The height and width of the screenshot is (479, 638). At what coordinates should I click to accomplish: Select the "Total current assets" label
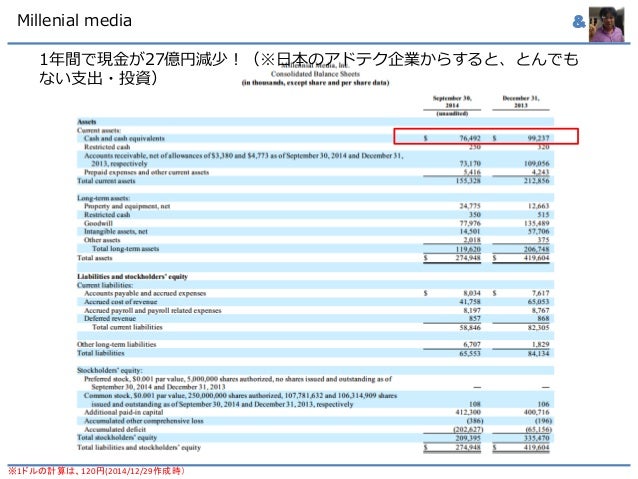point(106,181)
